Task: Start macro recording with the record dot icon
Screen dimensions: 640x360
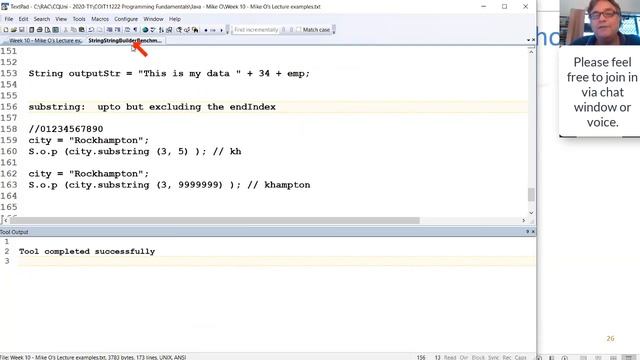Action: click(206, 30)
